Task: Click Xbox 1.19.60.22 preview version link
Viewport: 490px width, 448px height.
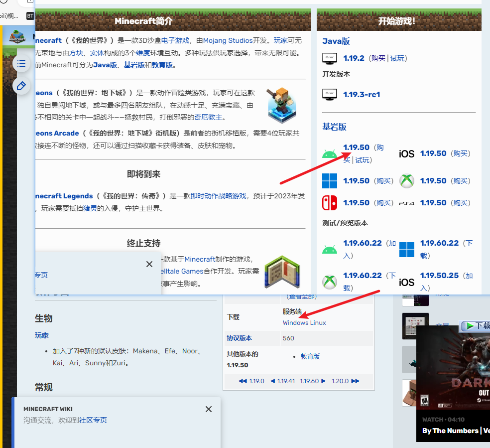Action: click(x=363, y=276)
